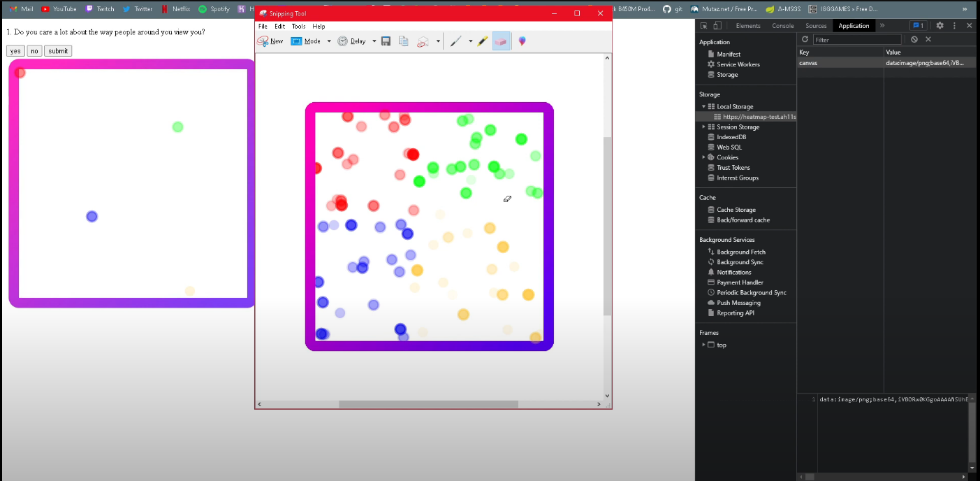Click the yes button
Image resolution: width=980 pixels, height=481 pixels.
15,51
